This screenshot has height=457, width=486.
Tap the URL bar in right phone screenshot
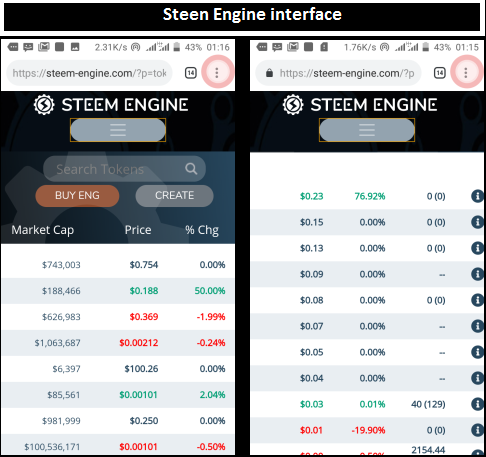(x=338, y=73)
